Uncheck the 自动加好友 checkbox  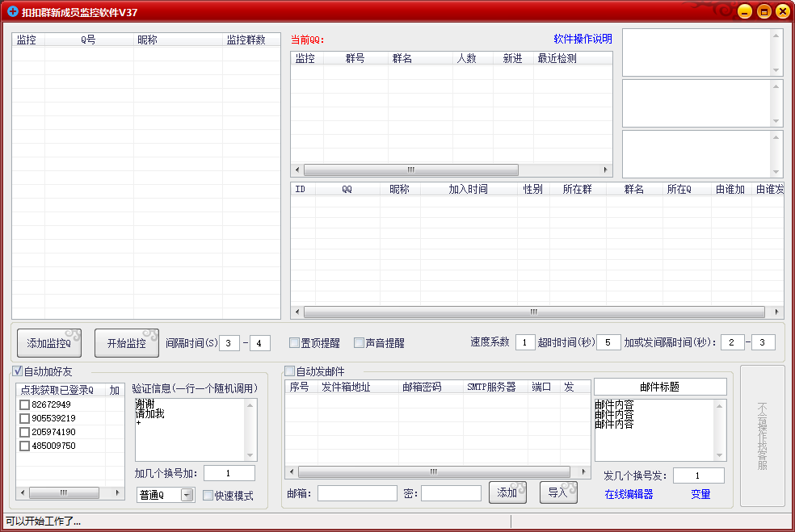(18, 371)
